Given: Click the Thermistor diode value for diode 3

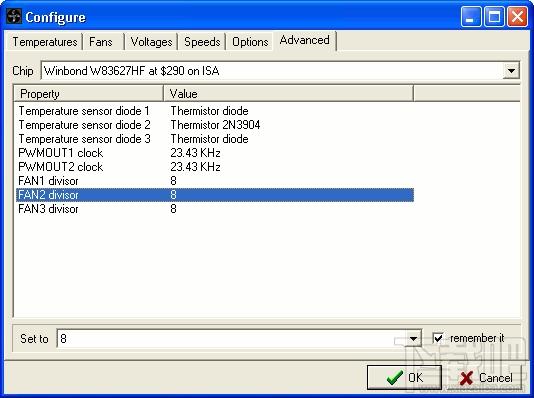Looking at the screenshot, I should tap(209, 139).
